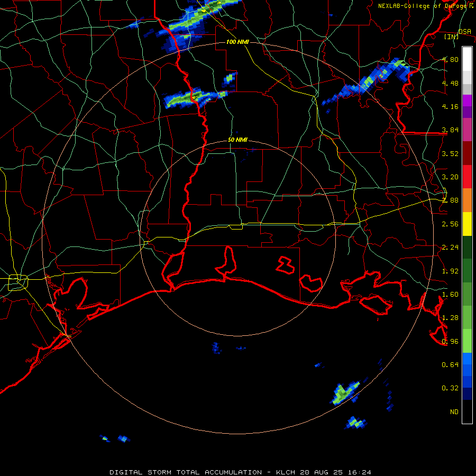Pick the black ND legend swatch
This screenshot has width=476, height=476.
click(467, 411)
